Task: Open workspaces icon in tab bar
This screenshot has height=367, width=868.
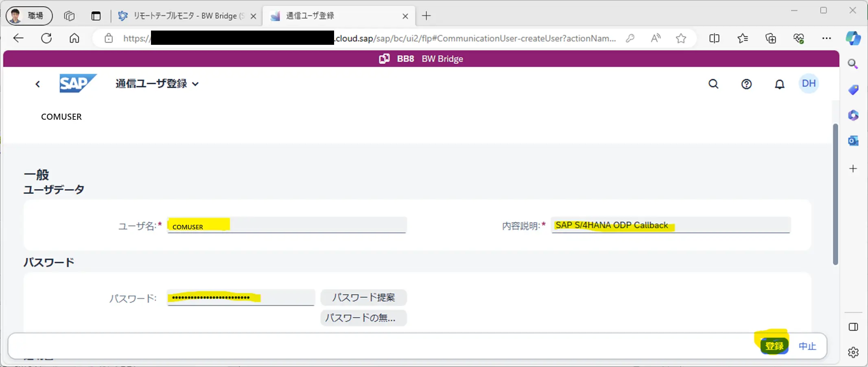Action: (x=69, y=16)
